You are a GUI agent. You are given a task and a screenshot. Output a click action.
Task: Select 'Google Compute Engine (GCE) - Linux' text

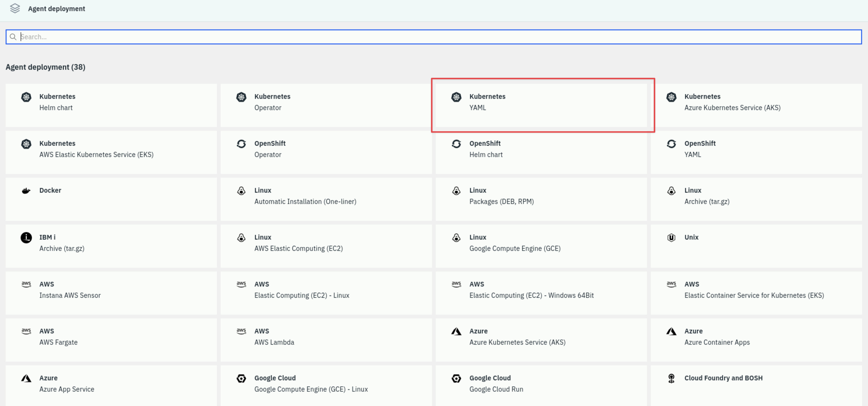pos(311,389)
